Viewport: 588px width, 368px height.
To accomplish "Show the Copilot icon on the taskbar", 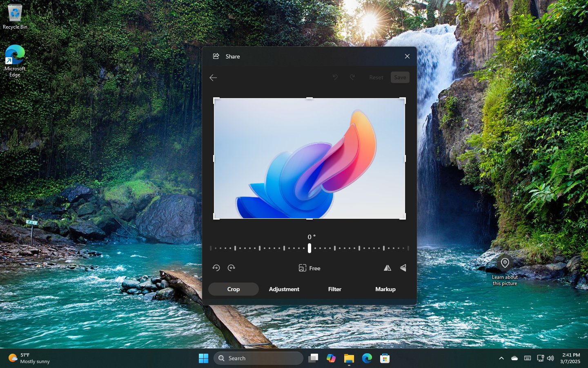I will (x=331, y=358).
